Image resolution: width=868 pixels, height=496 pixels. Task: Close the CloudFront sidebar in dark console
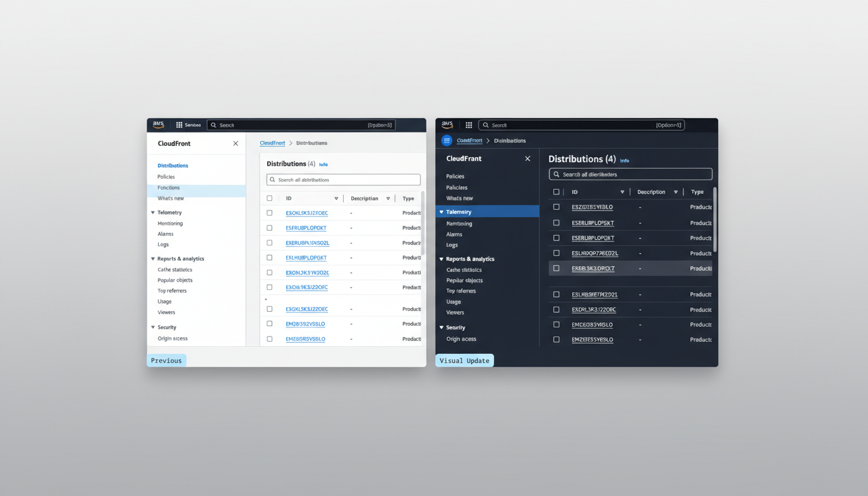click(528, 159)
